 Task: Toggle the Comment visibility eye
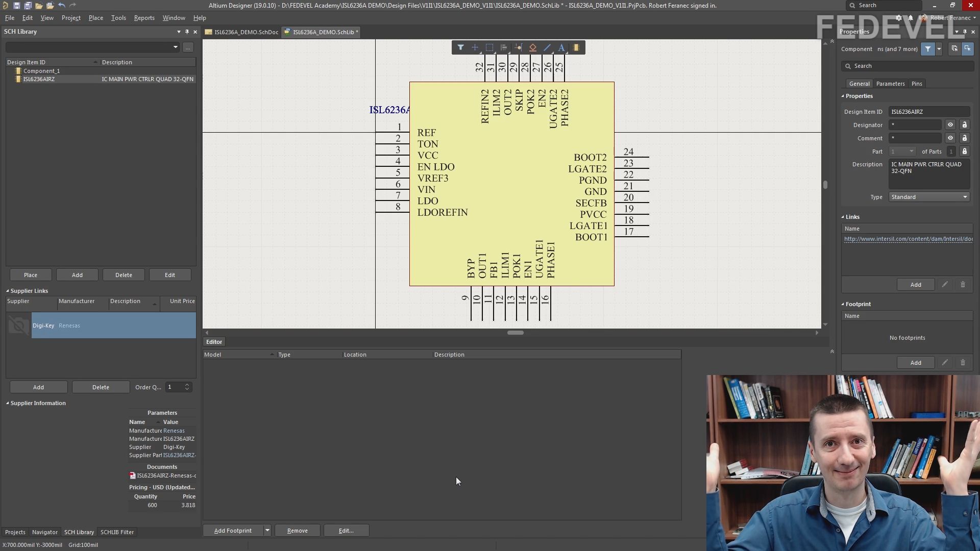[x=950, y=138]
